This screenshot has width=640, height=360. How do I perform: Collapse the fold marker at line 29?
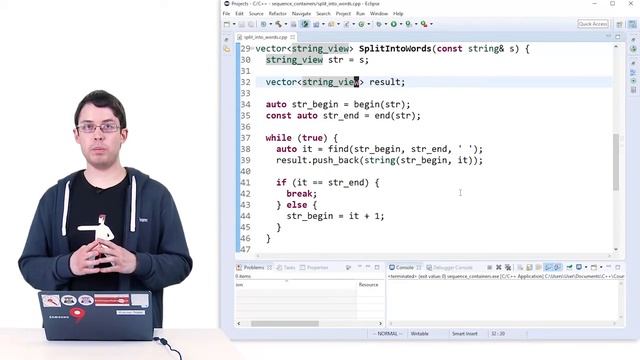pyautogui.click(x=252, y=48)
